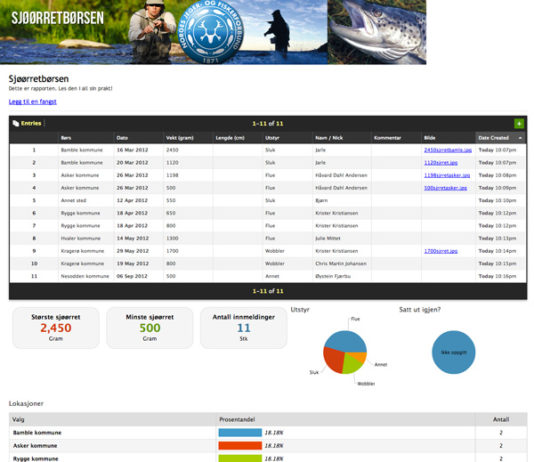The width and height of the screenshot is (534, 462).
Task: Open the Entries options menu dots
Action: pos(45,123)
